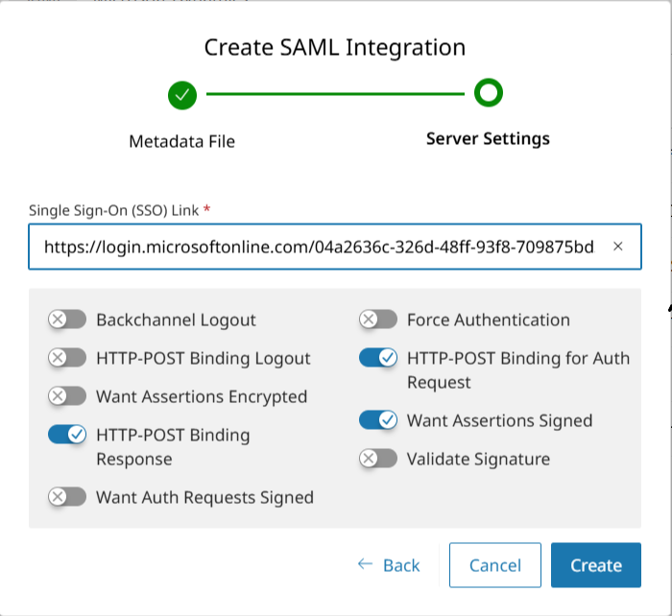Click the completed Metadata File step circle
The image size is (672, 616).
182,95
